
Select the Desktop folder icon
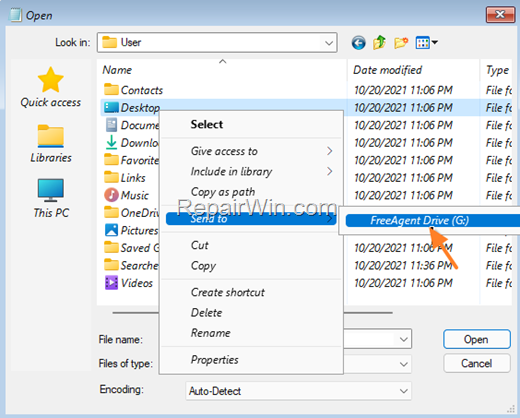click(111, 107)
